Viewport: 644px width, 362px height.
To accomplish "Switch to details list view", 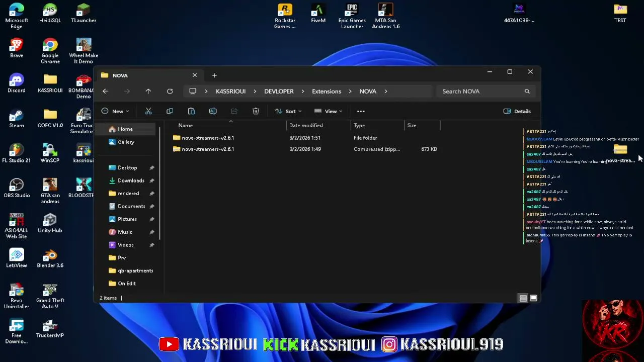I will [x=523, y=298].
